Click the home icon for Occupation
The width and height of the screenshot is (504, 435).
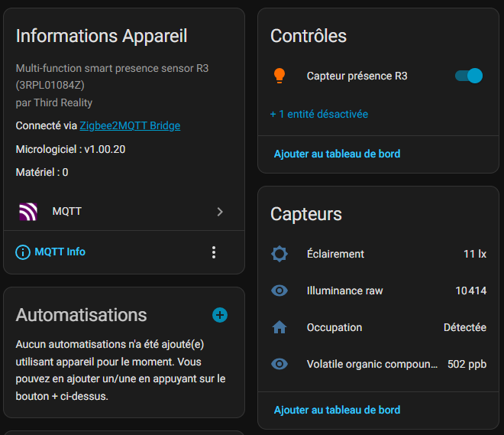(x=279, y=327)
